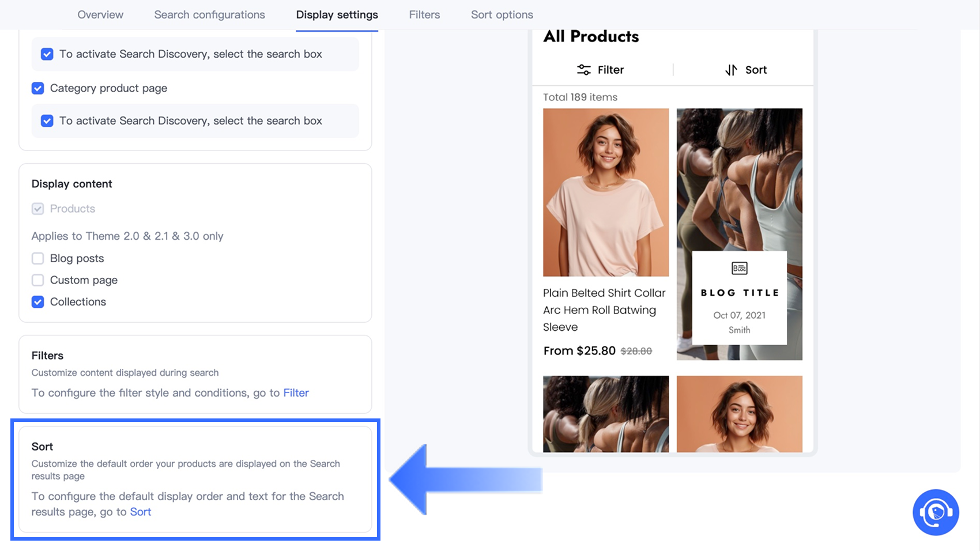
Task: Click 'Applies to Theme 2.0 & 2.1 & 3.0 only' text
Action: (x=127, y=236)
